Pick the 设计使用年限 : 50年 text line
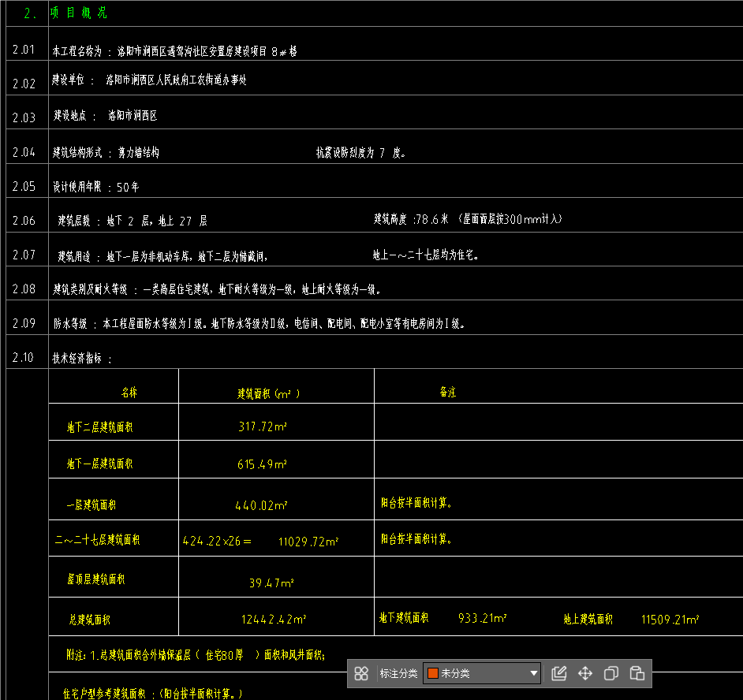743x700 pixels. (95, 187)
